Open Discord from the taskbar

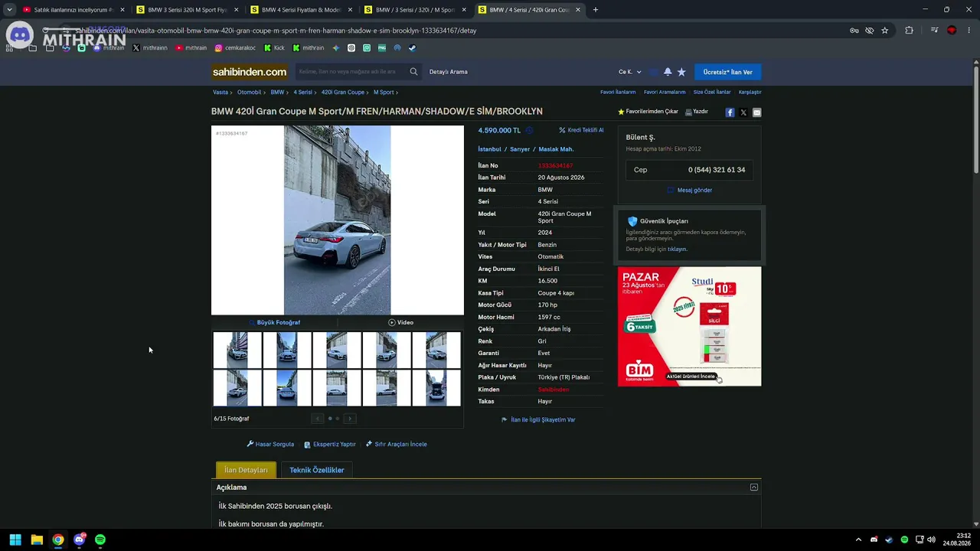tap(79, 540)
